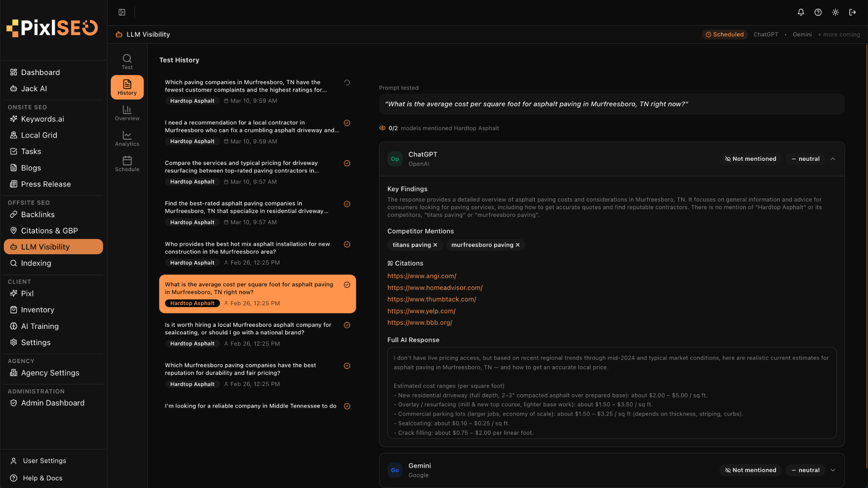The image size is (868, 488).
Task: Select test about hot mix asphalt installation
Action: [257, 253]
